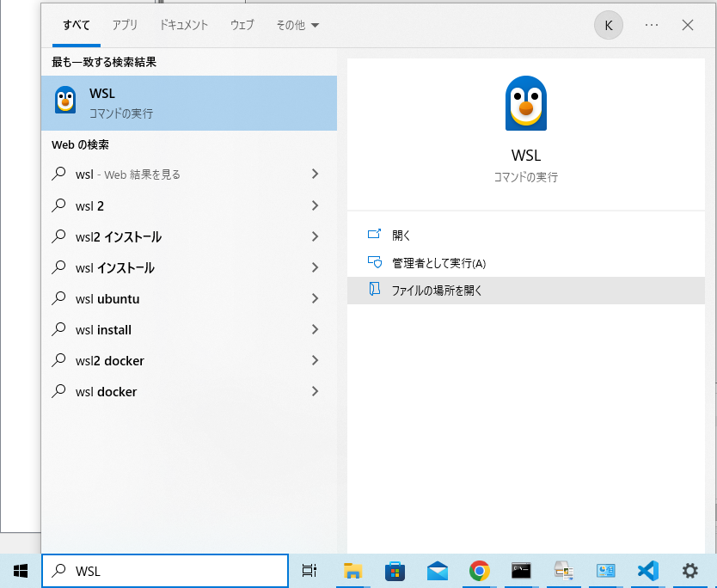Open the Control Panel icon on taskbar
717x588 pixels.
click(605, 571)
